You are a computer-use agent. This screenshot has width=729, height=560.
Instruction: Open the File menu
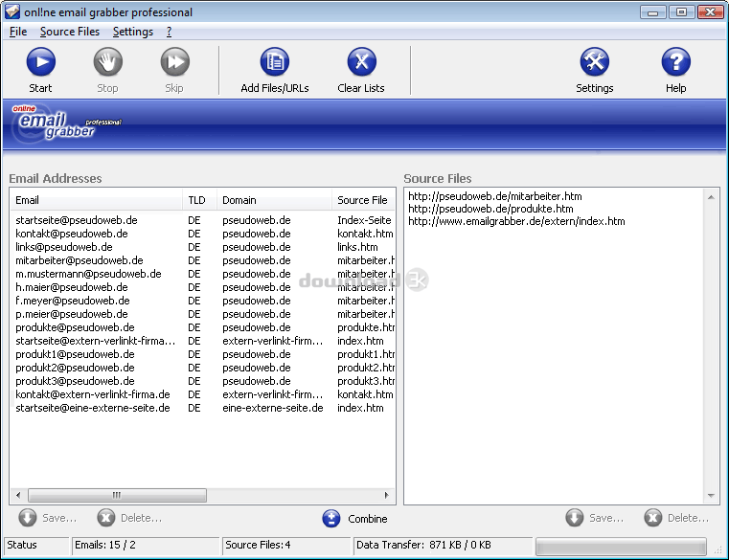coord(18,32)
